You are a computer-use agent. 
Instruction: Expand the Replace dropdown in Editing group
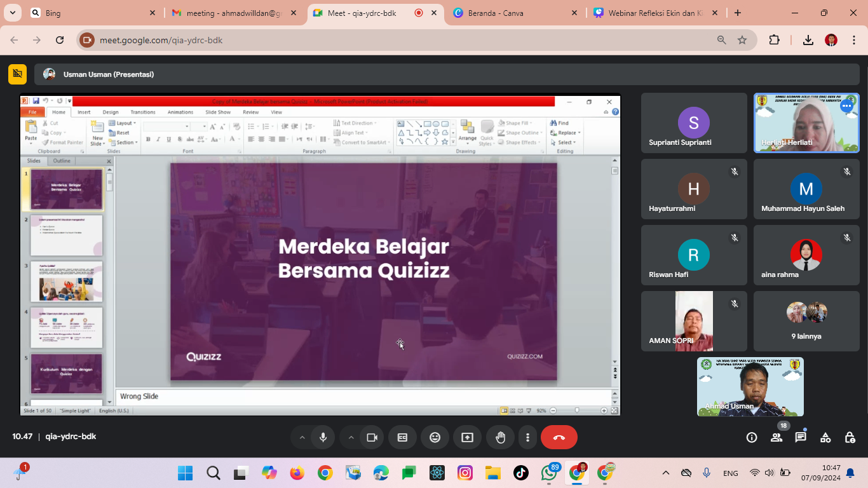[565, 133]
